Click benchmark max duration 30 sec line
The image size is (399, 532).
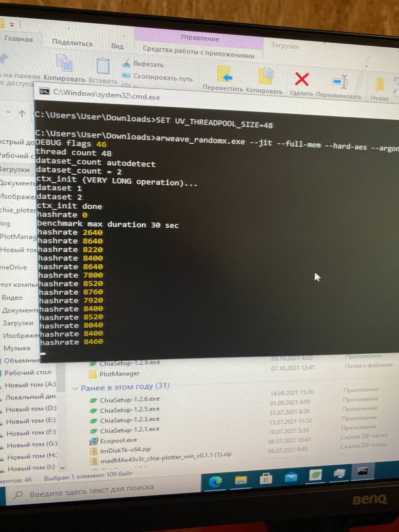108,224
